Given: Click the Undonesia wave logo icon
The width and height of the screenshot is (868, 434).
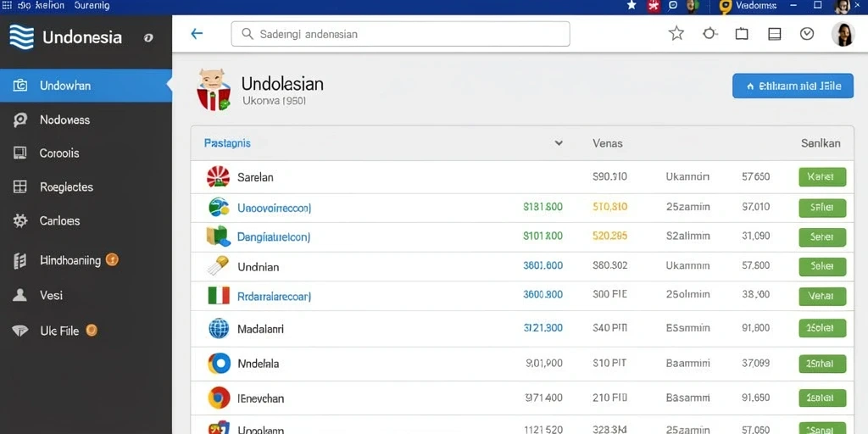Looking at the screenshot, I should pyautogui.click(x=21, y=37).
